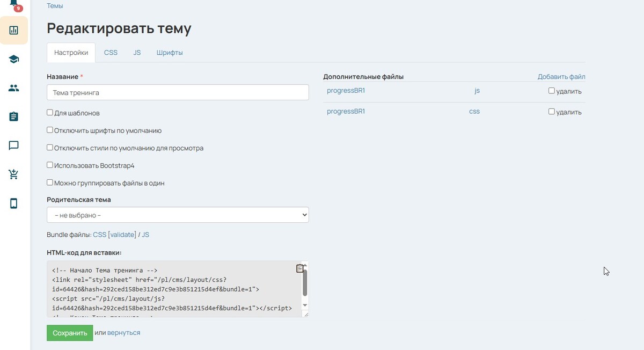Open the notifications bell icon
The height and width of the screenshot is (350, 644).
[x=14, y=3]
